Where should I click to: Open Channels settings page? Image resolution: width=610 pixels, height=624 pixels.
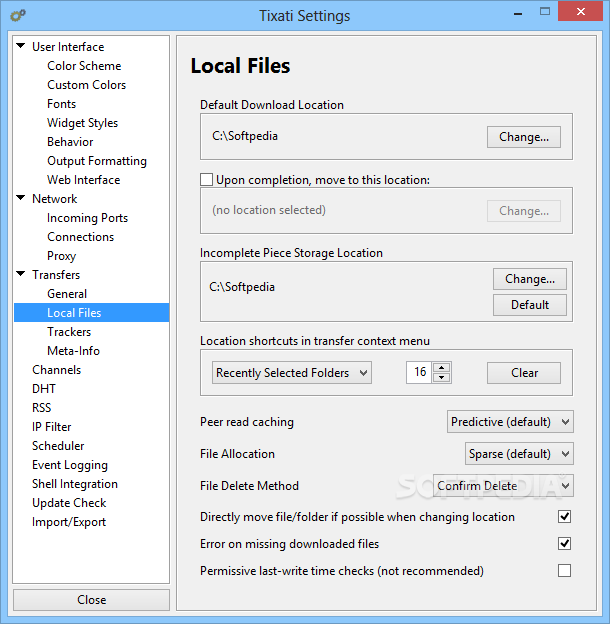pyautogui.click(x=57, y=370)
